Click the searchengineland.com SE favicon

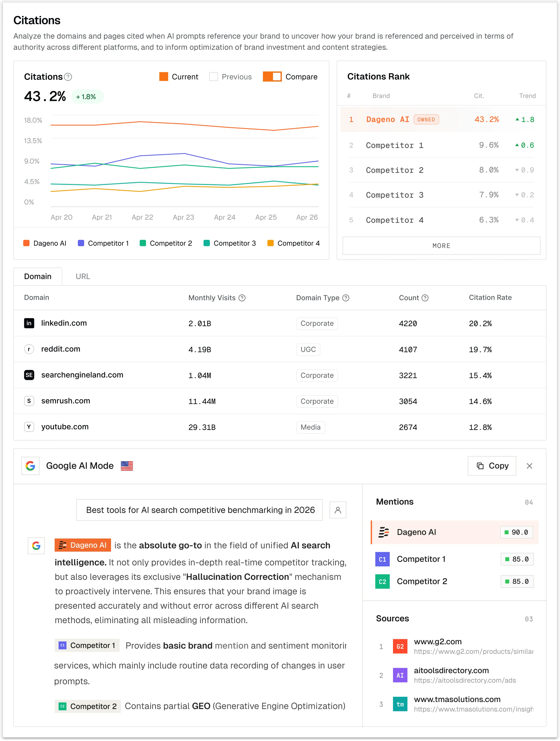coord(29,375)
